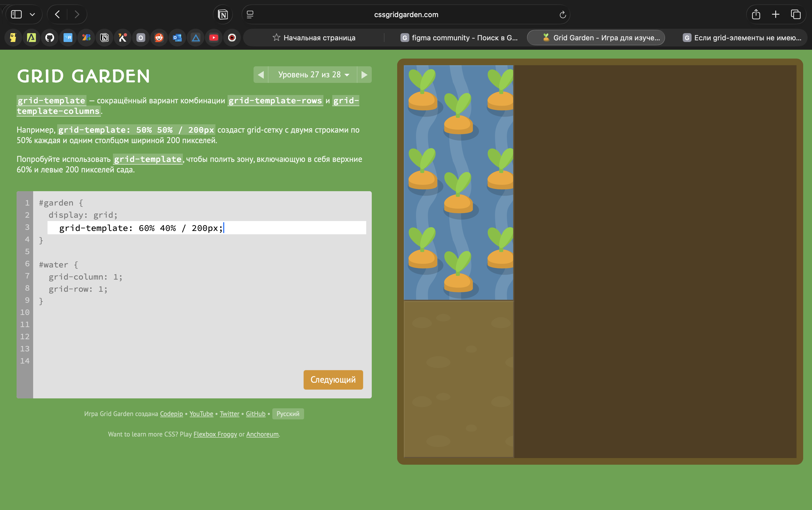Switch to the "Начальная страница" tab
Image resolution: width=812 pixels, height=510 pixels.
pyautogui.click(x=313, y=38)
